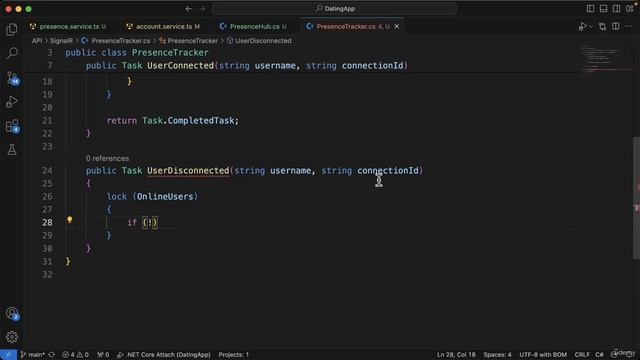Screen dimensions: 640x360
Task: Open the remote window indicator in status bar
Action: pyautogui.click(x=8, y=355)
